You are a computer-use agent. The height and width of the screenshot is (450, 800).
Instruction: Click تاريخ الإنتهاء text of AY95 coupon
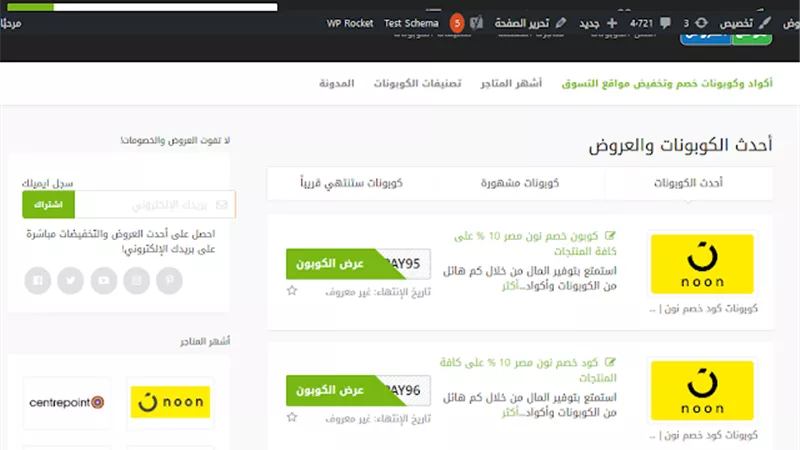coord(378,292)
